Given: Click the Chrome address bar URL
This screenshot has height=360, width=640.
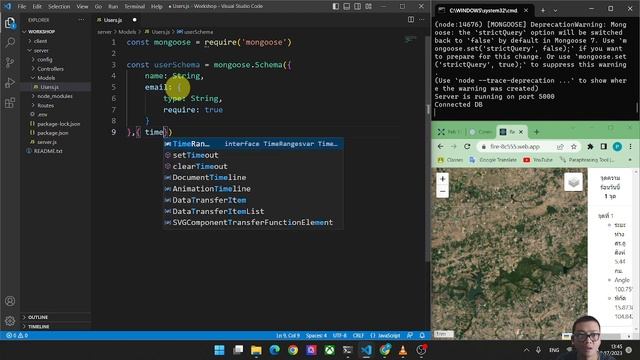Looking at the screenshot, I should [515, 147].
